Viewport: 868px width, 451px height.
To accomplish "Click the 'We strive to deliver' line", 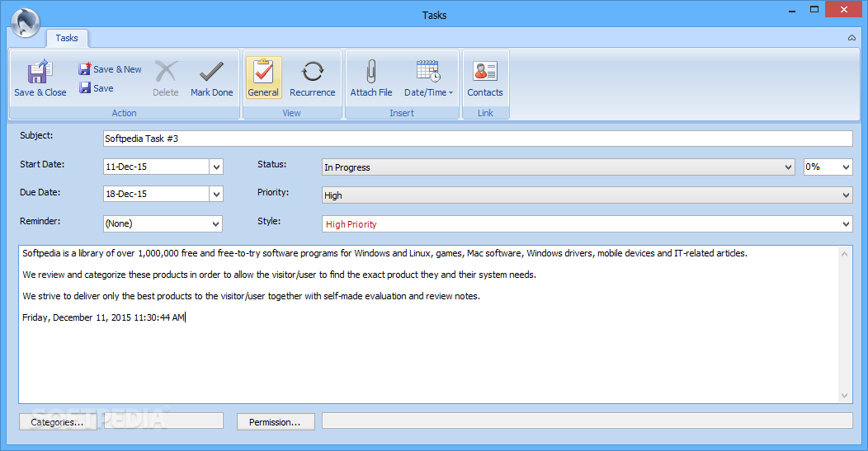I will click(x=251, y=296).
